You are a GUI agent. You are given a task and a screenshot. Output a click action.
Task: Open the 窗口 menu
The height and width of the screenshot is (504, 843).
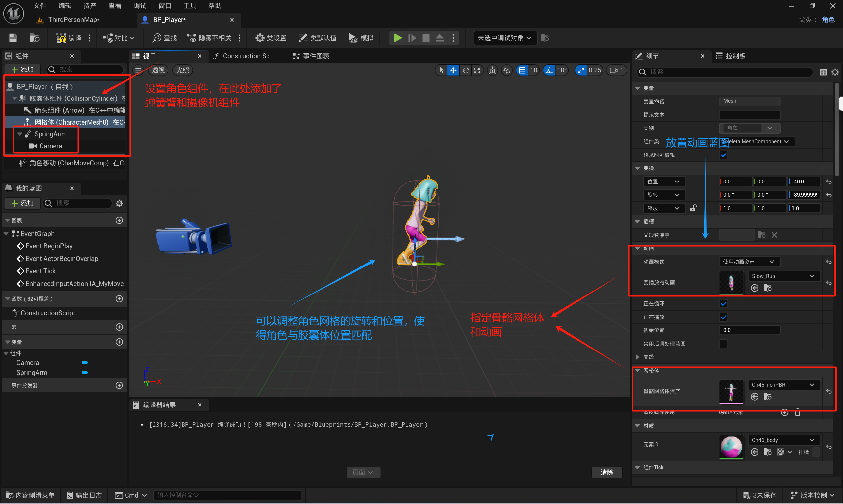tap(165, 6)
